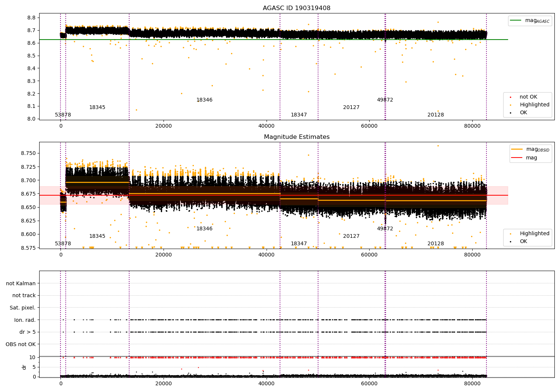Select the red 'mag' legend line

click(x=517, y=158)
